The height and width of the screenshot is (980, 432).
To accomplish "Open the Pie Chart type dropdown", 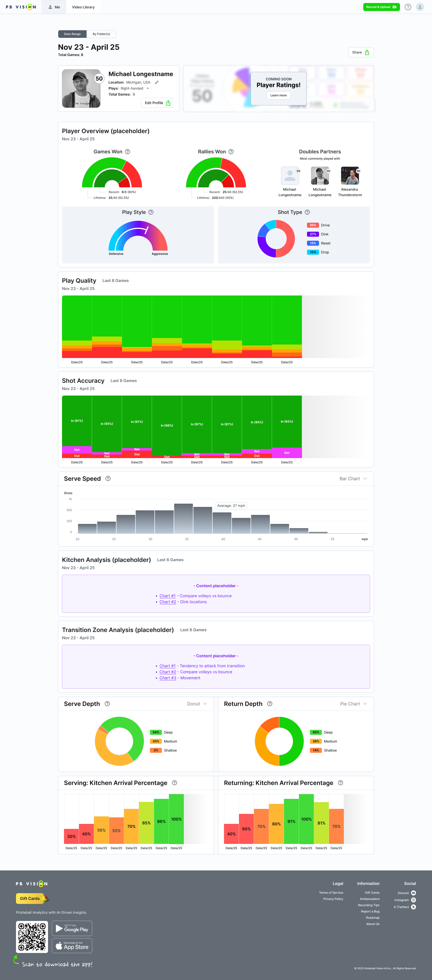I will coord(353,704).
